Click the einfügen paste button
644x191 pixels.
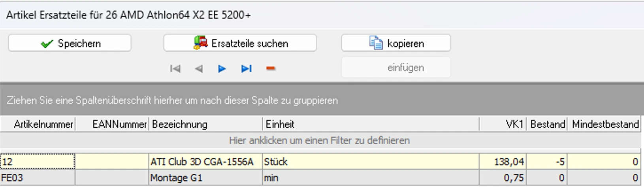[396, 68]
